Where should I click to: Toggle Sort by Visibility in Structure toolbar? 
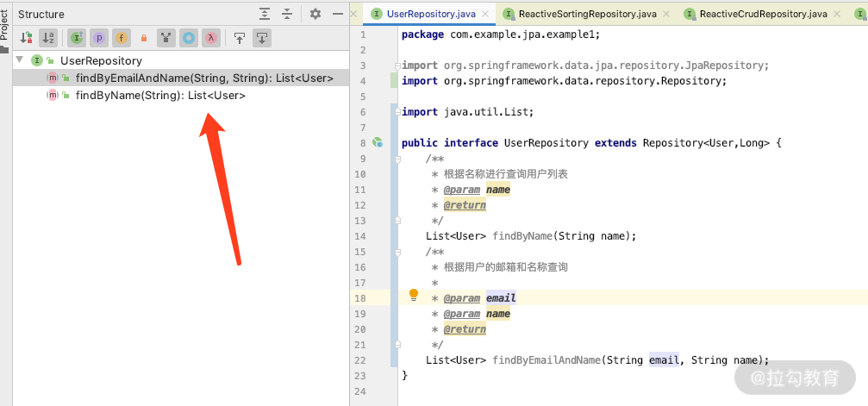point(26,38)
